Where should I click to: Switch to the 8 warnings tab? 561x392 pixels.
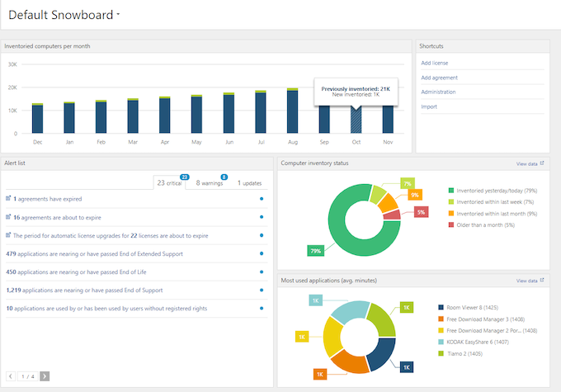click(209, 183)
